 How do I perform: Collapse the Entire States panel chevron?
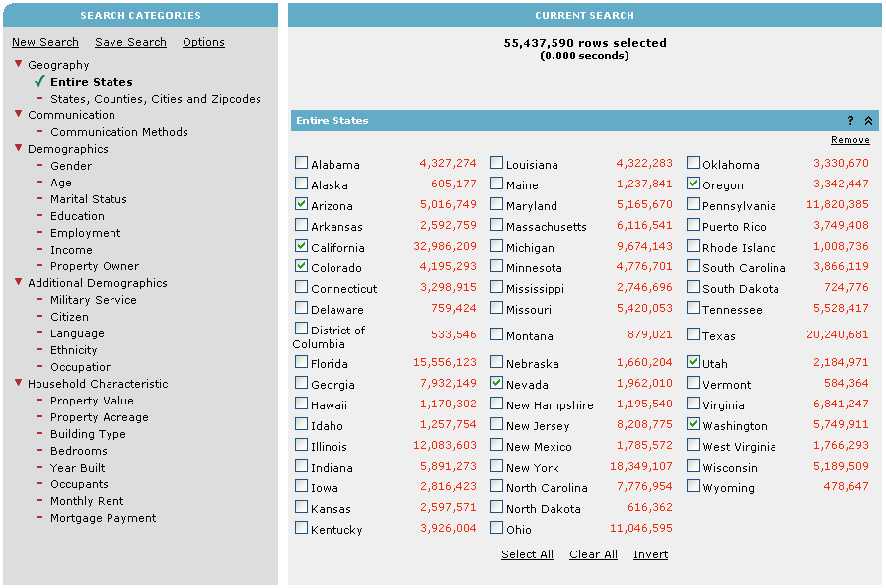tap(868, 121)
